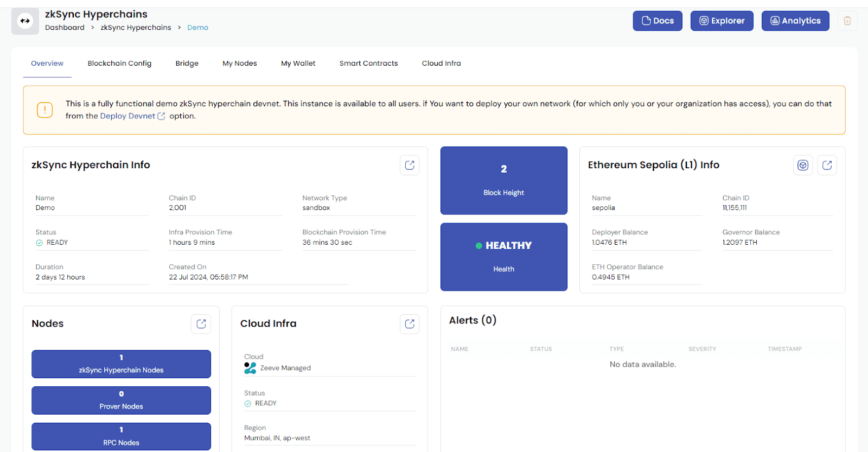This screenshot has width=868, height=452.
Task: Click the STATUS column header in Alerts
Action: point(541,349)
